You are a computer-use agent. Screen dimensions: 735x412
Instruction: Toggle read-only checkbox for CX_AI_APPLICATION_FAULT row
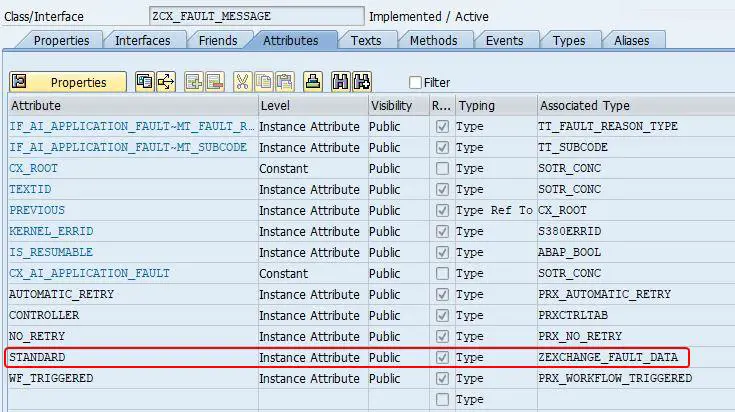pyautogui.click(x=442, y=273)
